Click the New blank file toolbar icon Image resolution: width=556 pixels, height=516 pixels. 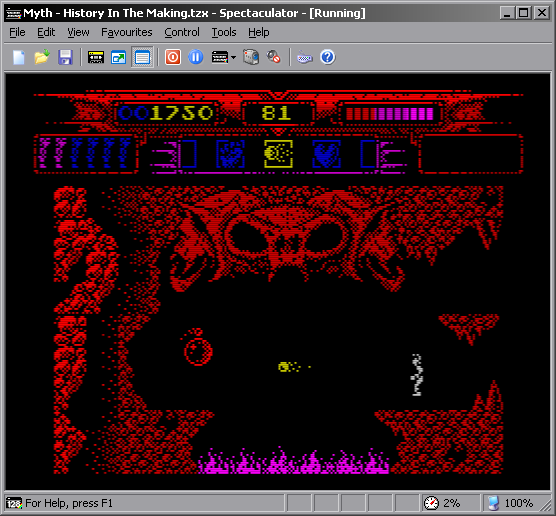[19, 57]
